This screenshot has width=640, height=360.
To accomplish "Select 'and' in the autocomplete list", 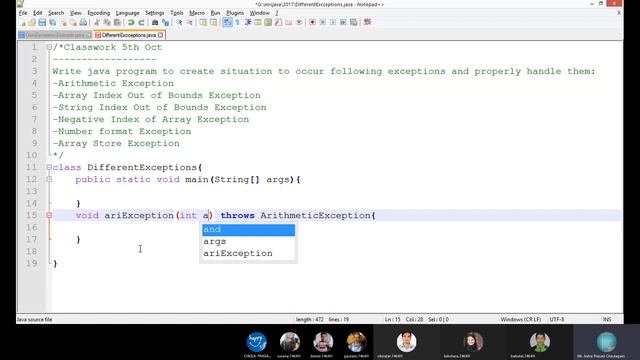I will point(248,230).
